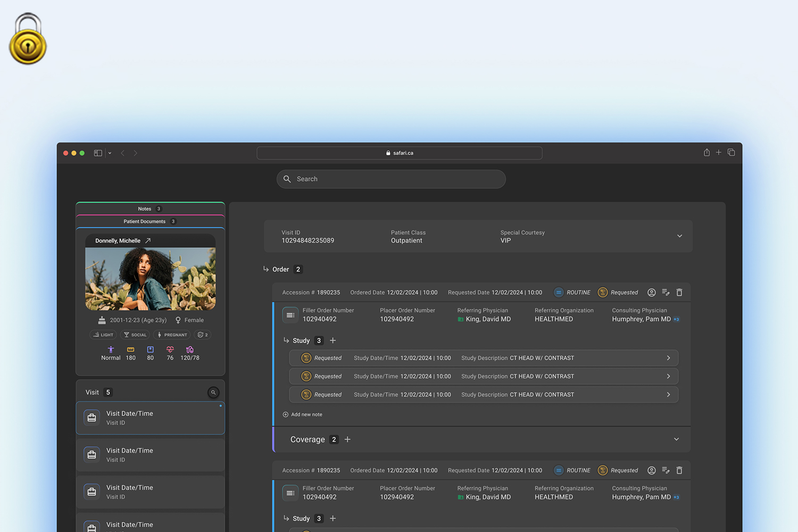Open second Requested study row chevron in first order
The width and height of the screenshot is (798, 532).
[668, 376]
